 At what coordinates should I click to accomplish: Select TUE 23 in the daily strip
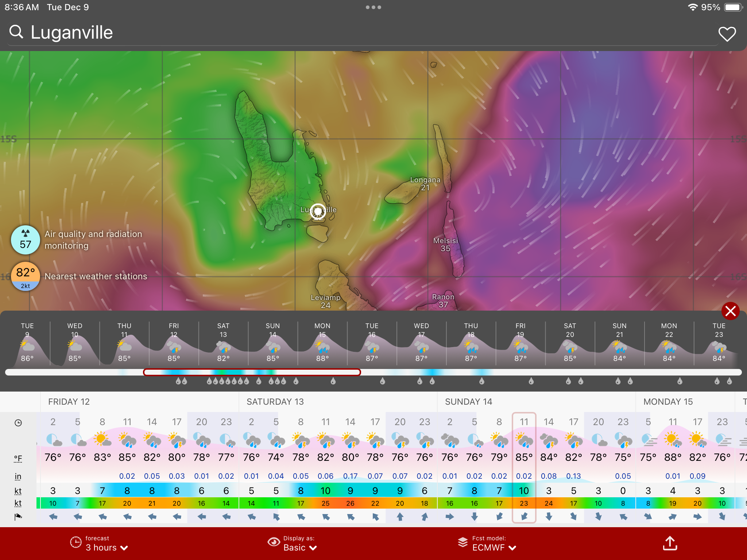point(719,342)
